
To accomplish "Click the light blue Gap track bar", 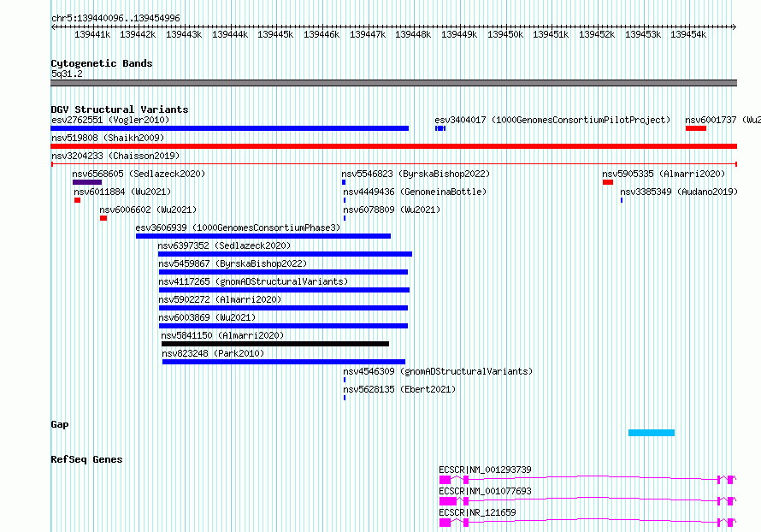I will [x=652, y=433].
